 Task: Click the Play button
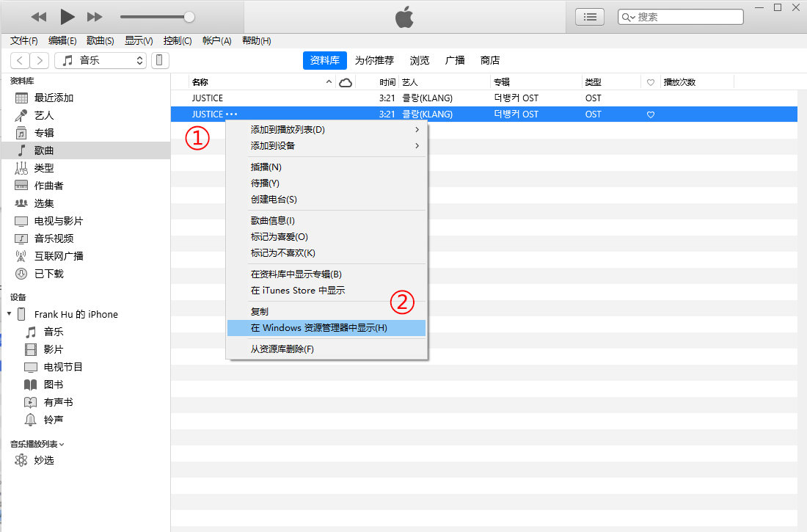click(x=67, y=16)
